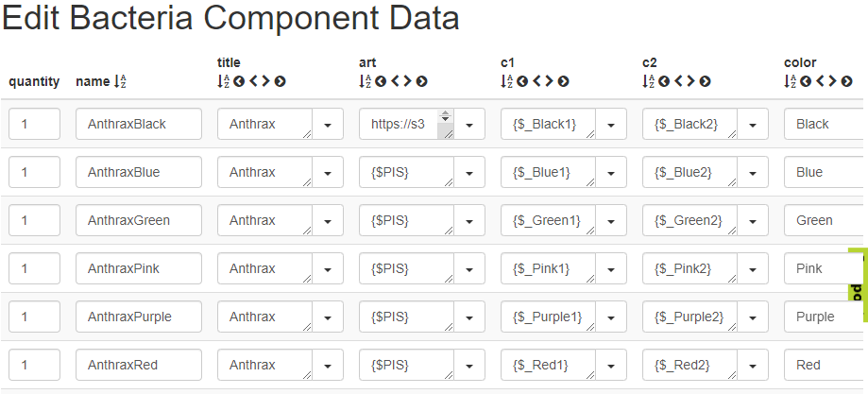Viewport: 868px width, 394px height.
Task: Shift c2 column one position right
Action: click(x=690, y=81)
